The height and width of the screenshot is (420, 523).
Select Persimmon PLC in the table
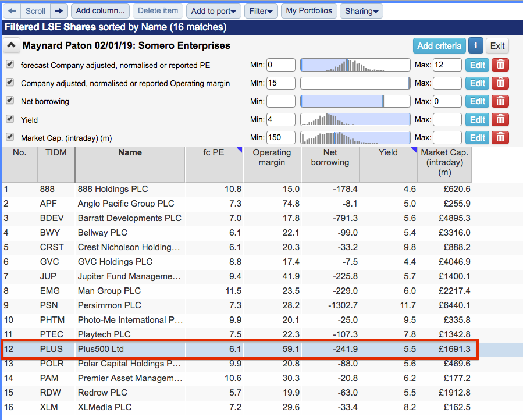[x=109, y=305]
